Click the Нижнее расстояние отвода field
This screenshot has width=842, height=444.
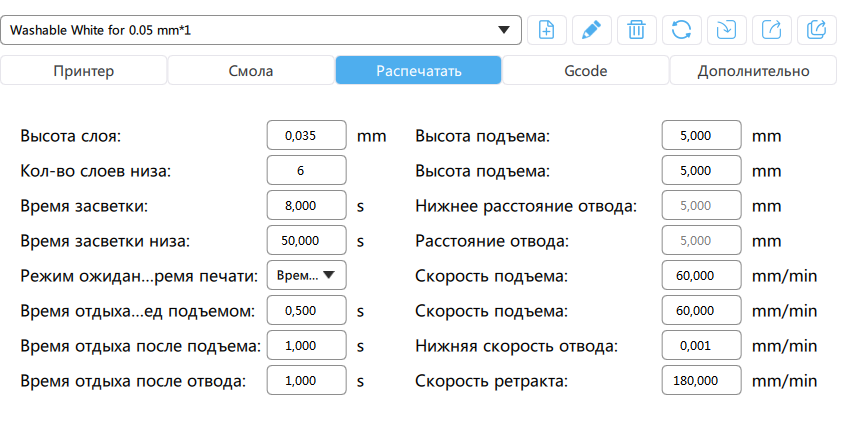tap(701, 205)
